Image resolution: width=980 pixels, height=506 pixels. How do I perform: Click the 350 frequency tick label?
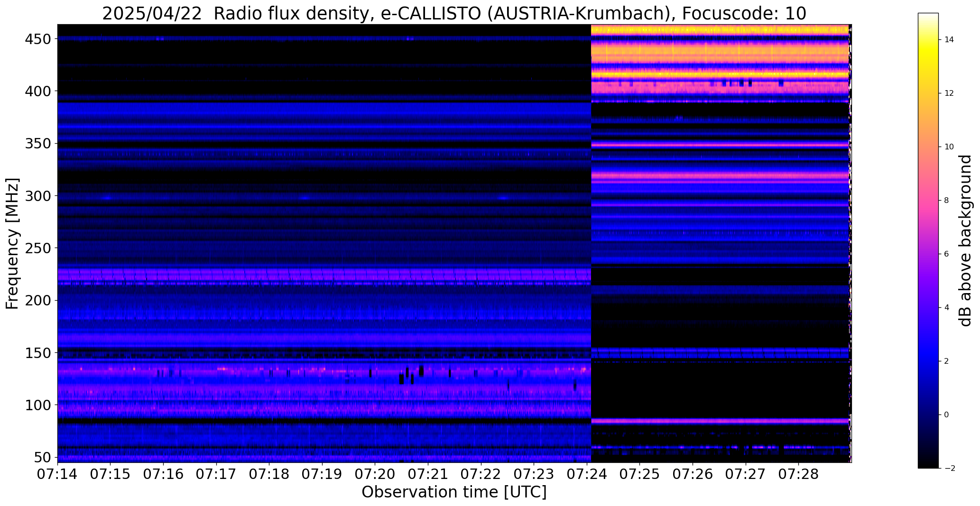tap(37, 143)
